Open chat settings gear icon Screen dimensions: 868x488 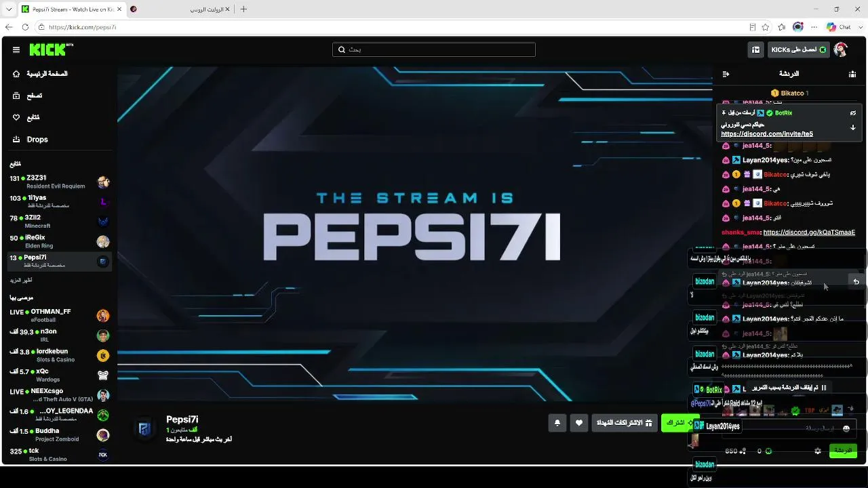818,451
